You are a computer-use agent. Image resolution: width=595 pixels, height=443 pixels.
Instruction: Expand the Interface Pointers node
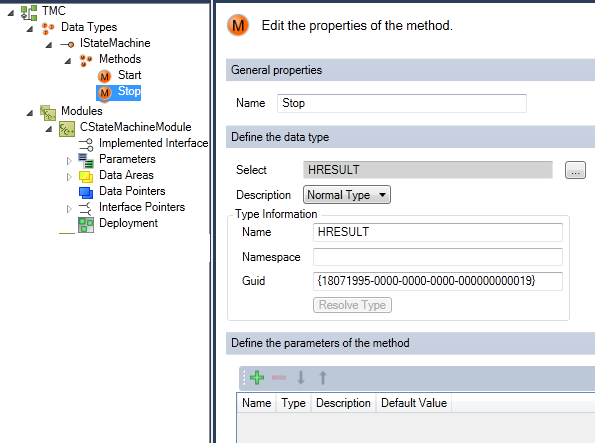(x=69, y=209)
